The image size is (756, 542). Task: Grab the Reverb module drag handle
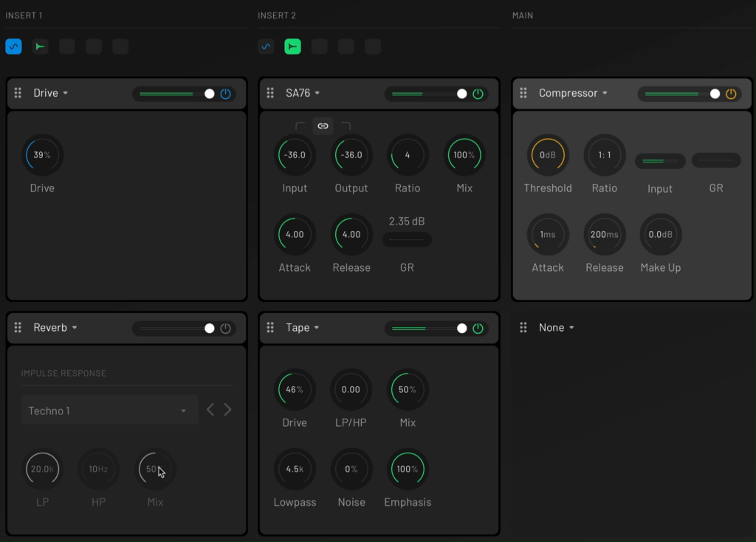pos(18,327)
